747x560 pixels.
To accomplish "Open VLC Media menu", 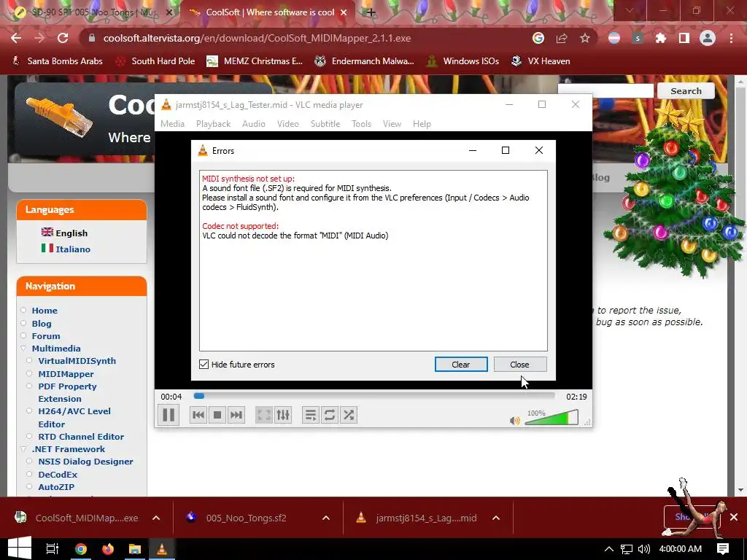I will tap(172, 124).
